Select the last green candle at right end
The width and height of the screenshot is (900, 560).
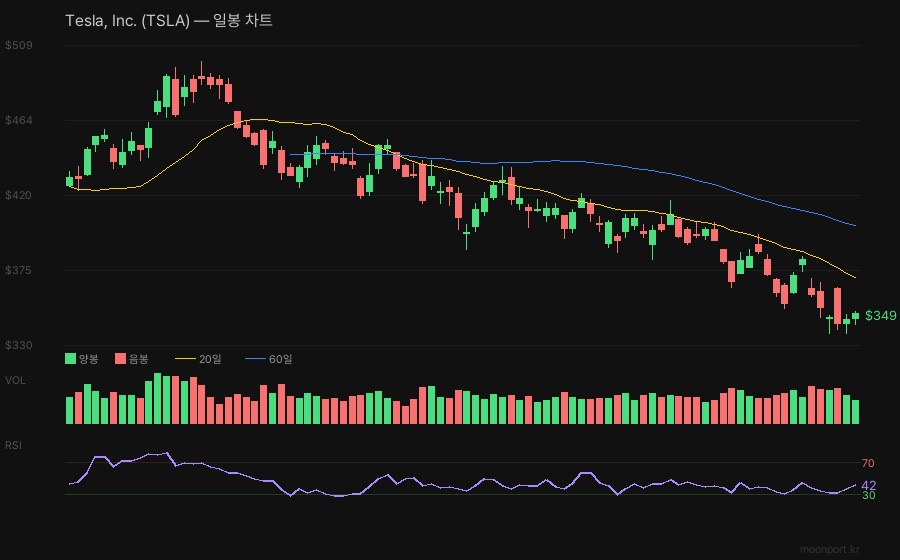[855, 317]
